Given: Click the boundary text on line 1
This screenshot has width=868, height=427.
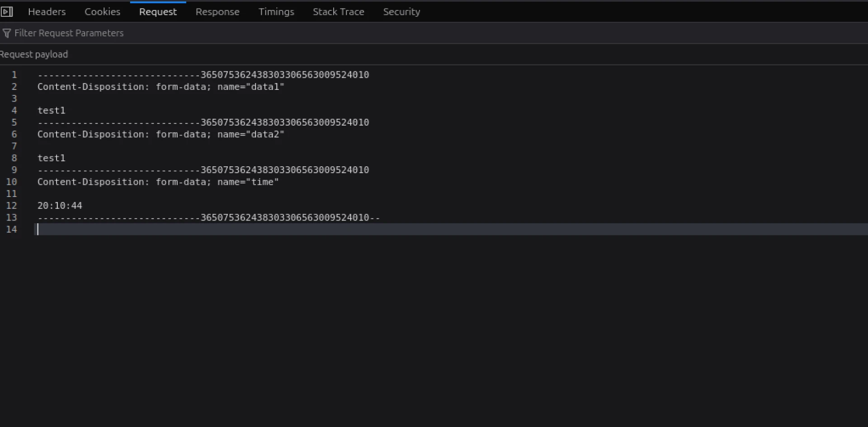Looking at the screenshot, I should pos(203,75).
